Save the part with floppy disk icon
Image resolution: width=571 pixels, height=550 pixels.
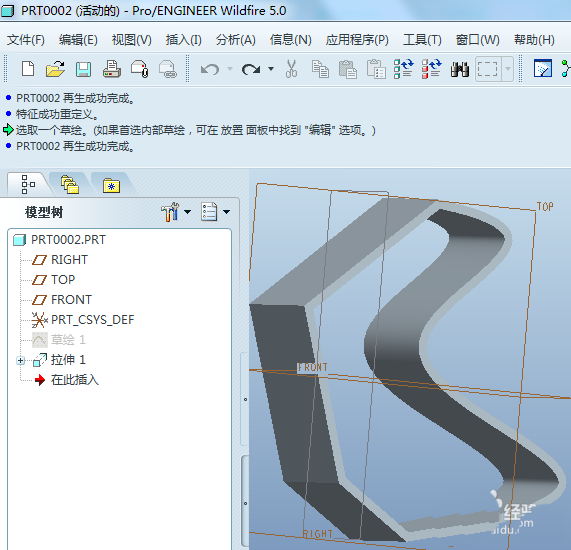click(83, 69)
